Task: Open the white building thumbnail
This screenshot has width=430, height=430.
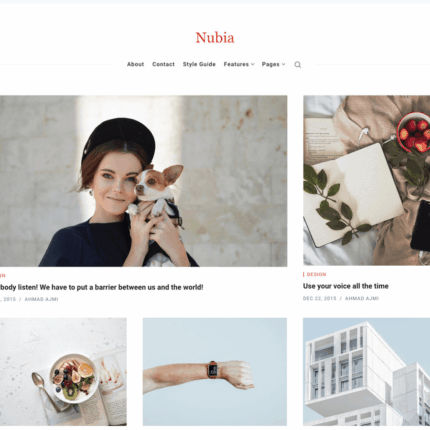Action: [366, 372]
